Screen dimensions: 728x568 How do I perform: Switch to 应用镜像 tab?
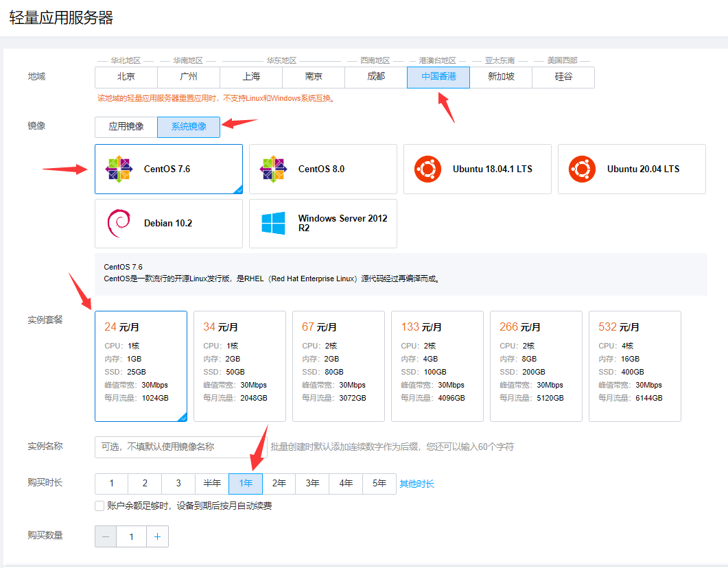(x=126, y=127)
